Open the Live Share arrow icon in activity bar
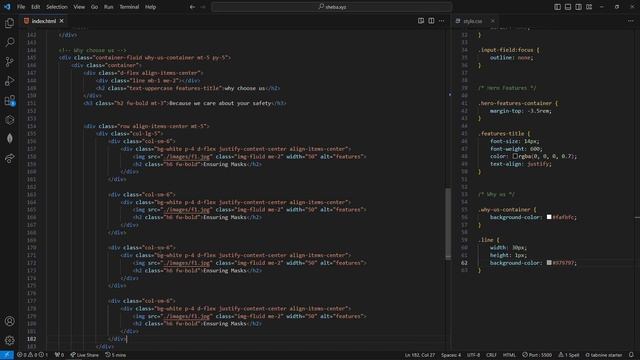The width and height of the screenshot is (640, 360). pyautogui.click(x=9, y=158)
